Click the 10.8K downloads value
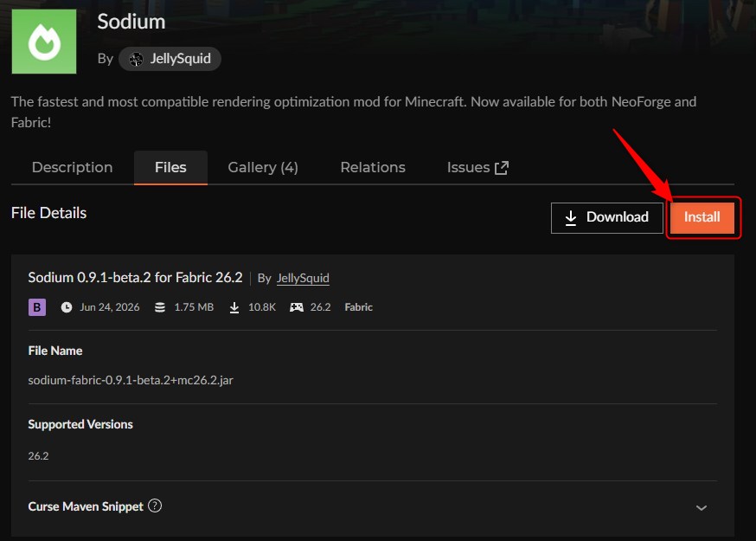The height and width of the screenshot is (541, 756). [262, 307]
